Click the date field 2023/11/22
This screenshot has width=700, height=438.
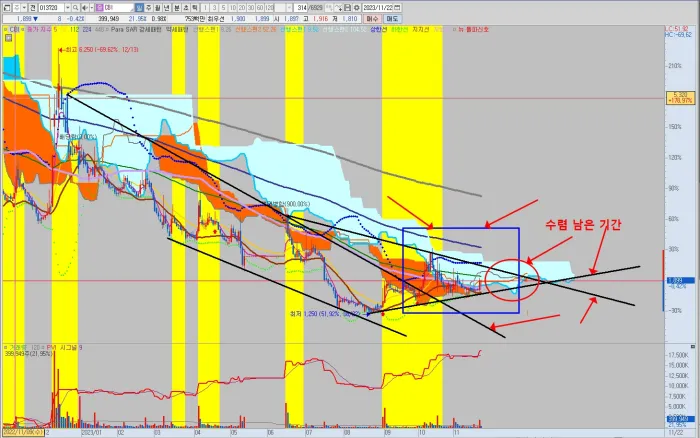[379, 8]
